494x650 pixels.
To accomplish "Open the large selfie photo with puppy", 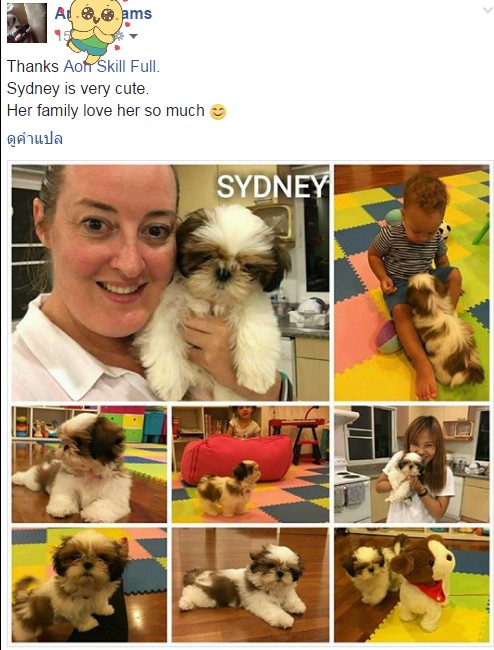I will 170,283.
